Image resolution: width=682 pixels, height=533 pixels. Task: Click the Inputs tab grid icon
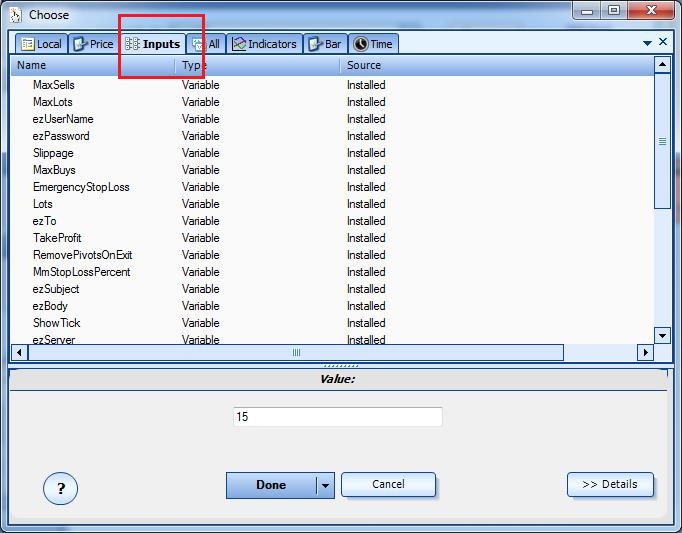pos(132,44)
